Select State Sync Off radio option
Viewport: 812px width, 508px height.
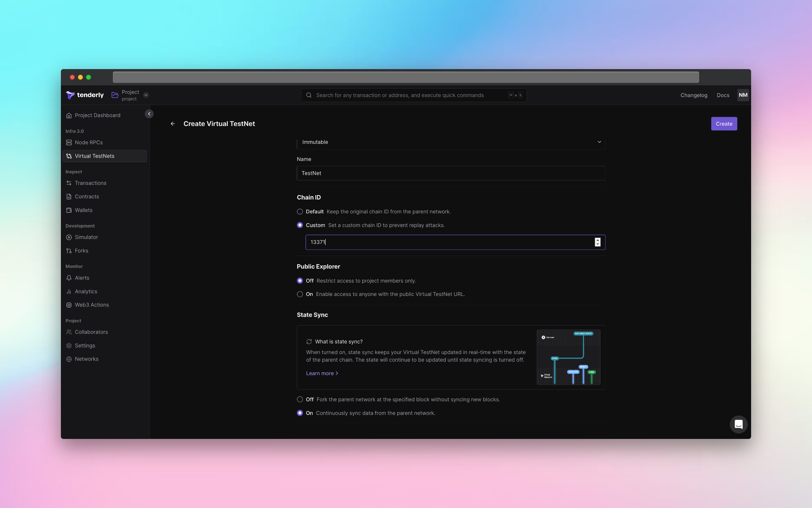point(300,399)
